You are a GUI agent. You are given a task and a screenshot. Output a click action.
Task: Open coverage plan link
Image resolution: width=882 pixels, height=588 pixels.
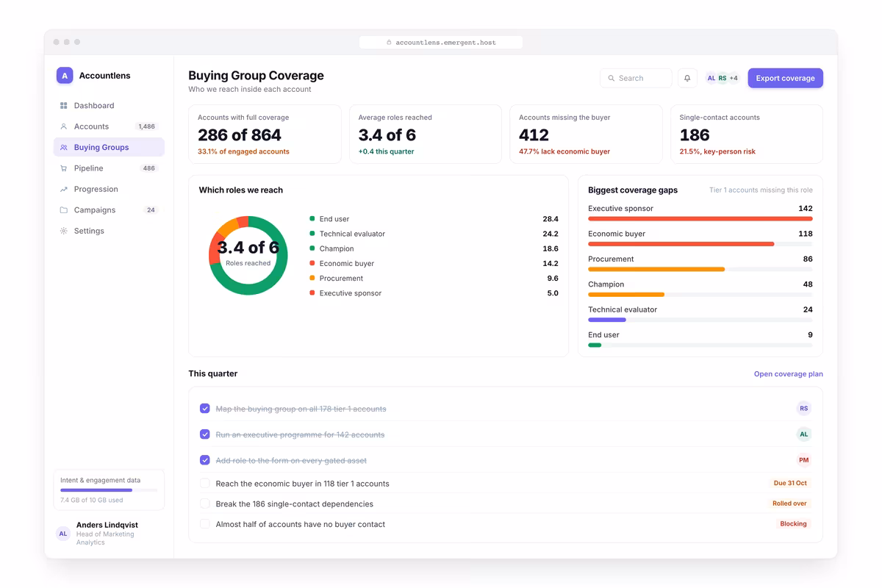coord(788,374)
